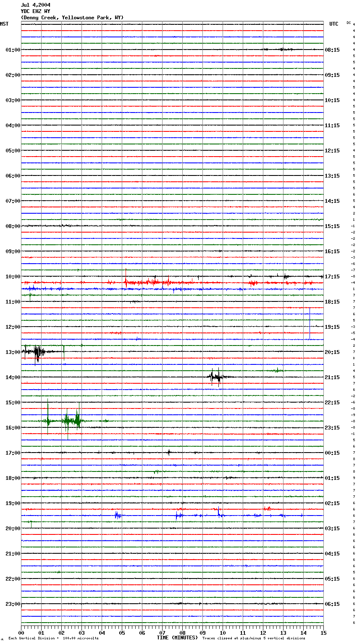Click the MST time label '19:00'
Screen dimensions: 357x644
(x=13, y=503)
